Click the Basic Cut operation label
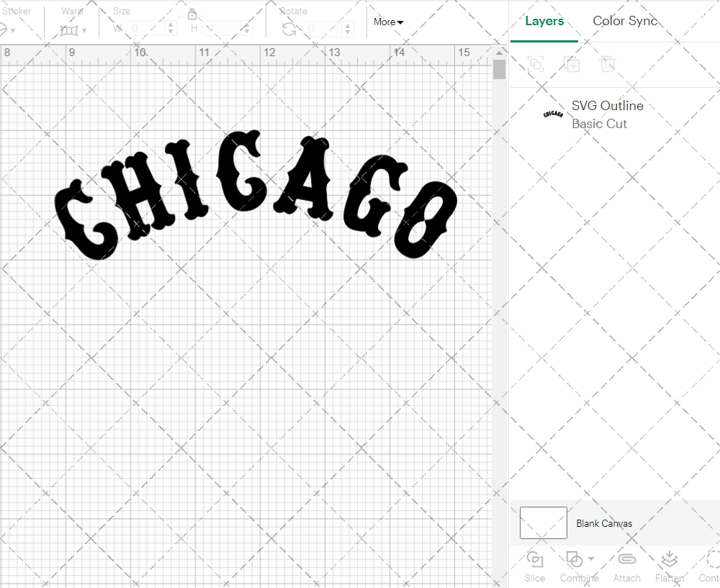Screen dimensions: 720x588 point(599,124)
